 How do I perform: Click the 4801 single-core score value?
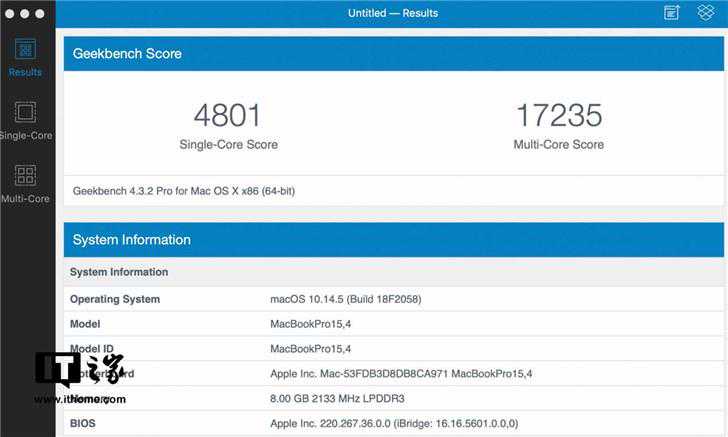point(228,115)
